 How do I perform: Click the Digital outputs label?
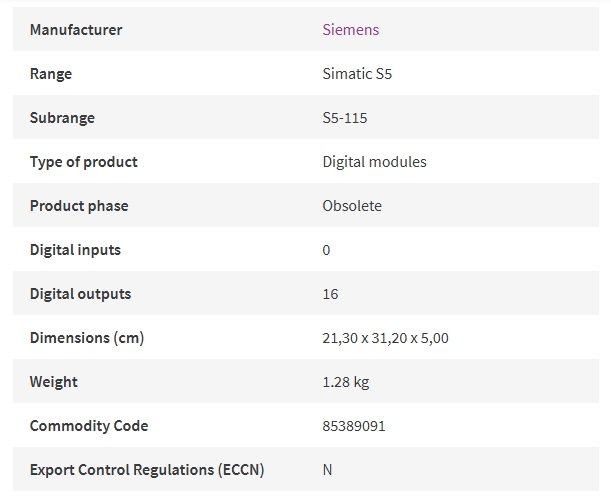click(x=80, y=294)
